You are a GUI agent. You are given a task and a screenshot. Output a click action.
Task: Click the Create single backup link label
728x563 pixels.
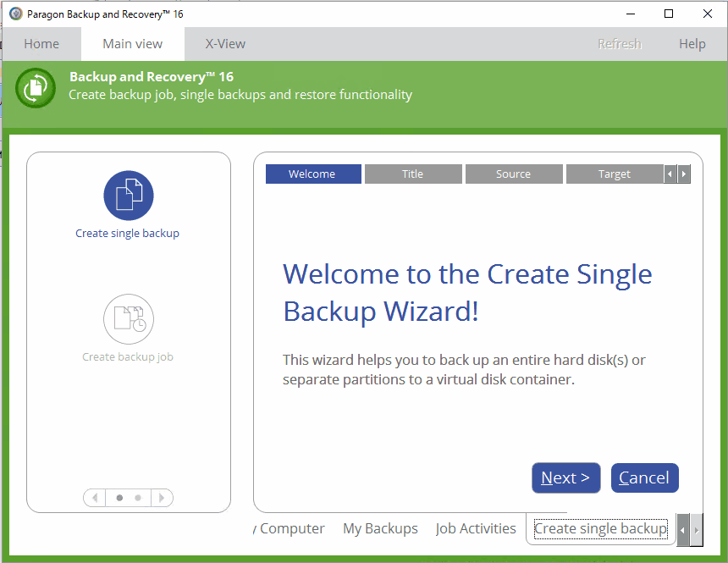(x=127, y=233)
